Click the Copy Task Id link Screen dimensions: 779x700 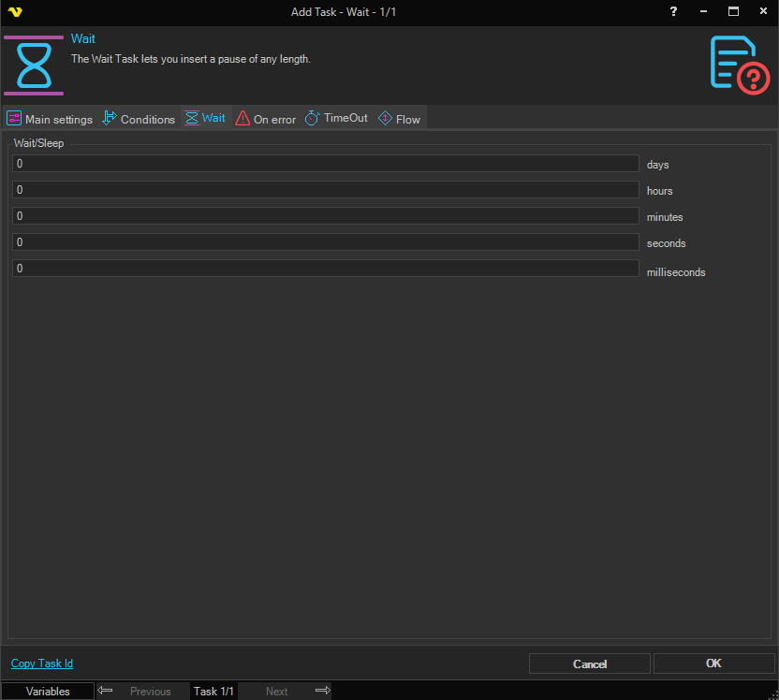click(x=42, y=664)
